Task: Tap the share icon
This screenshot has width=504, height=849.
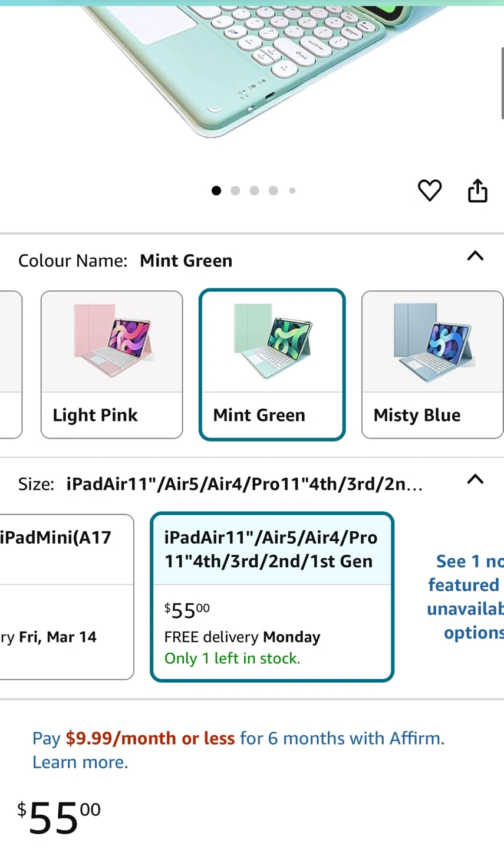Action: pyautogui.click(x=477, y=190)
